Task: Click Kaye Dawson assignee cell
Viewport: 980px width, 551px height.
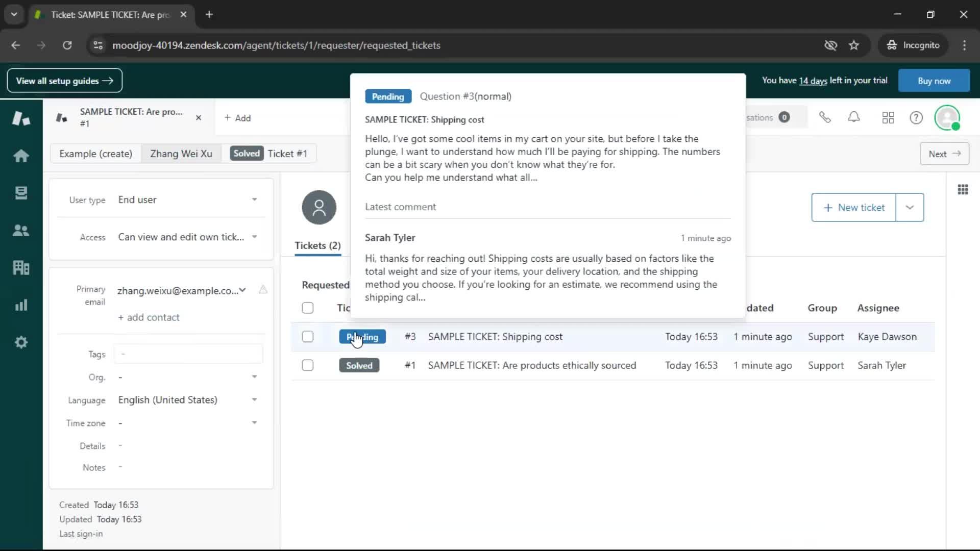Action: pos(887,337)
